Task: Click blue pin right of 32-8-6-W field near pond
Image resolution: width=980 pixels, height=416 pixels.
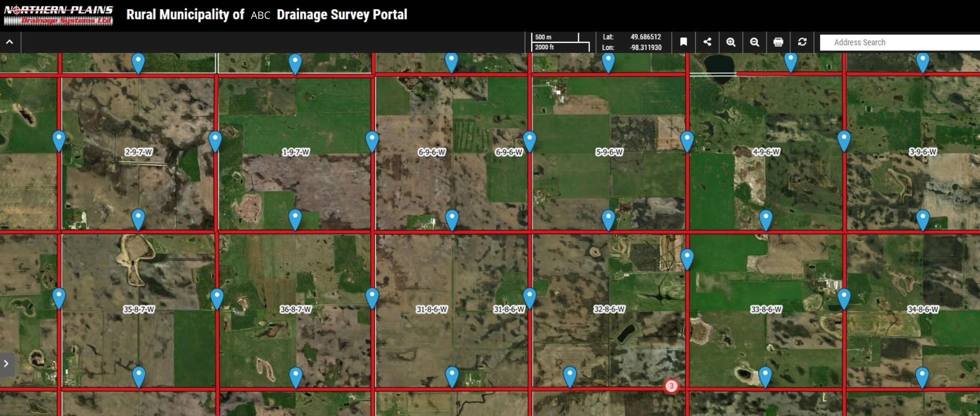Action: point(687,259)
